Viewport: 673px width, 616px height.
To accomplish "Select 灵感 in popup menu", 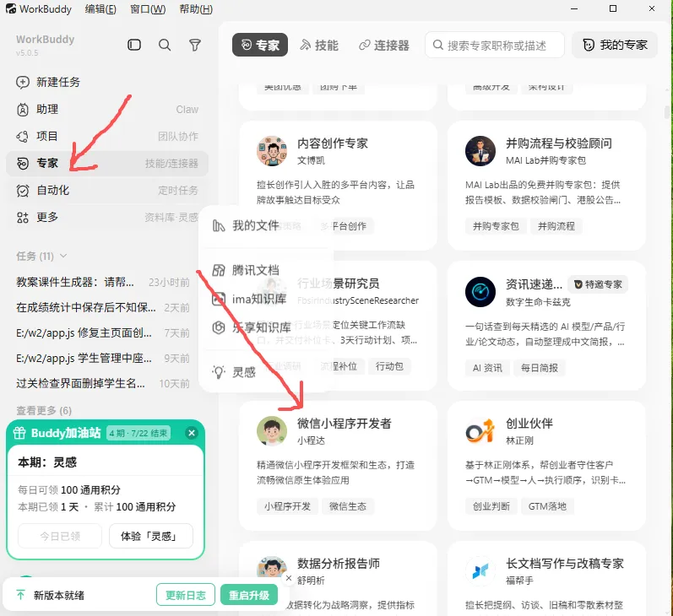I will click(266, 372).
